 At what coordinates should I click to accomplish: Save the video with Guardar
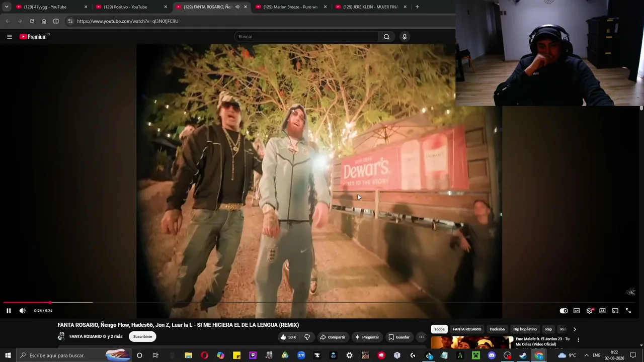click(x=399, y=337)
